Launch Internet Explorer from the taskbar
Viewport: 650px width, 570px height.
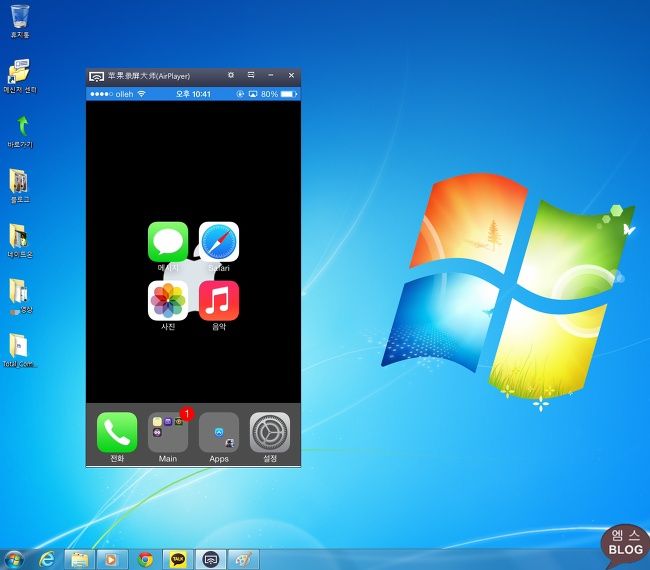coord(46,560)
